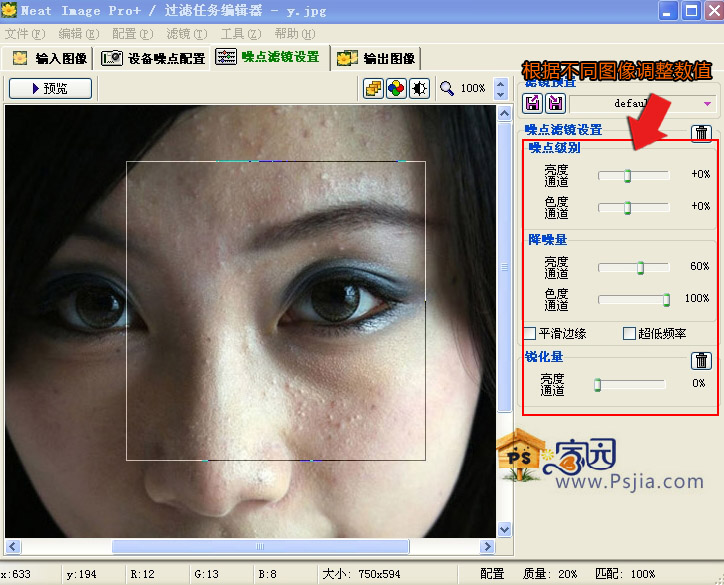Click the 预览 preview button
The image size is (724, 585).
[x=50, y=88]
